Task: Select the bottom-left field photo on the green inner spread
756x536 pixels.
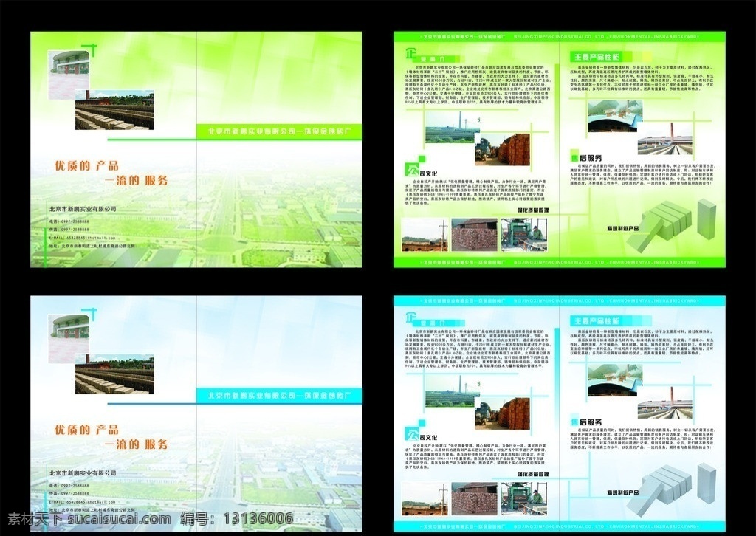Action: point(425,235)
